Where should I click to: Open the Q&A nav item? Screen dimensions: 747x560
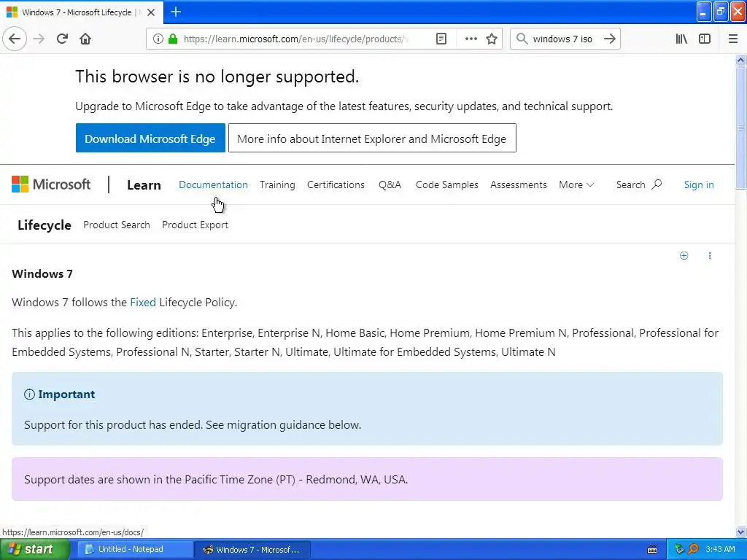(390, 184)
